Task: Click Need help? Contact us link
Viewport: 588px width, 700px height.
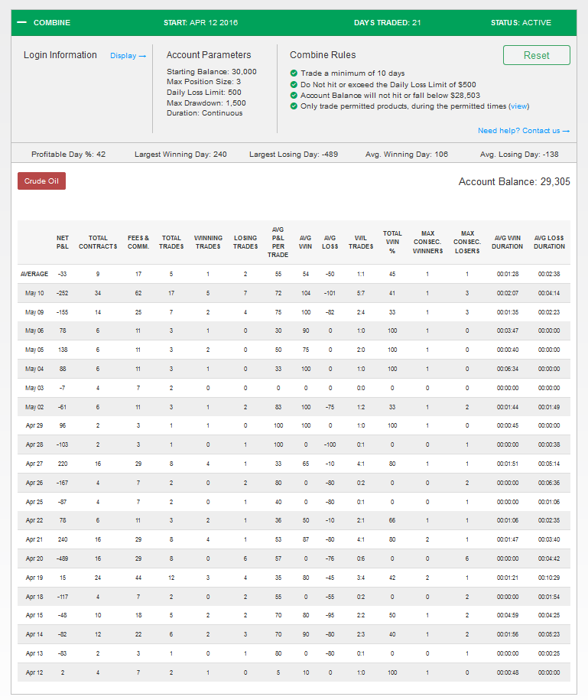Action: click(x=524, y=131)
